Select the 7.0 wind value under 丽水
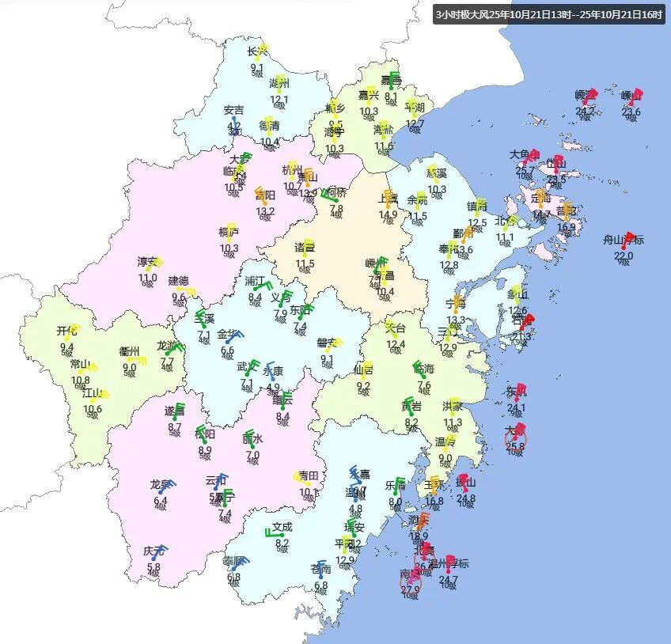671x644 pixels. (x=253, y=455)
